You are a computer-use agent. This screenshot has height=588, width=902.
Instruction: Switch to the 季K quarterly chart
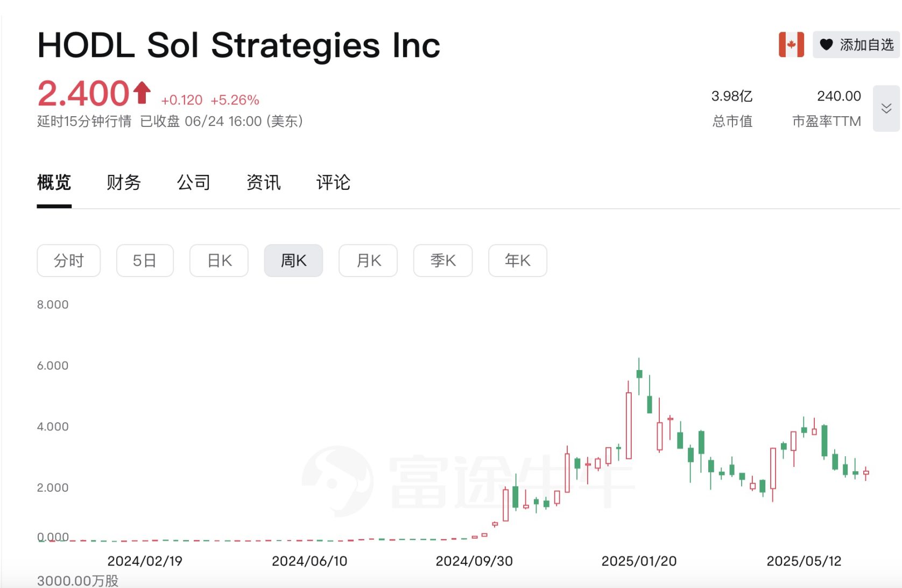[442, 260]
